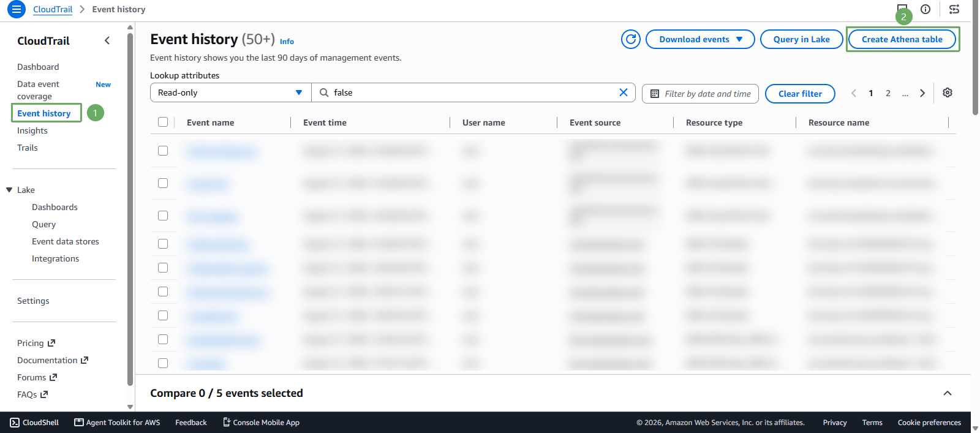Click the sidebar vertical scrollbar
Image resolution: width=980 pixels, height=433 pixels.
(x=130, y=209)
